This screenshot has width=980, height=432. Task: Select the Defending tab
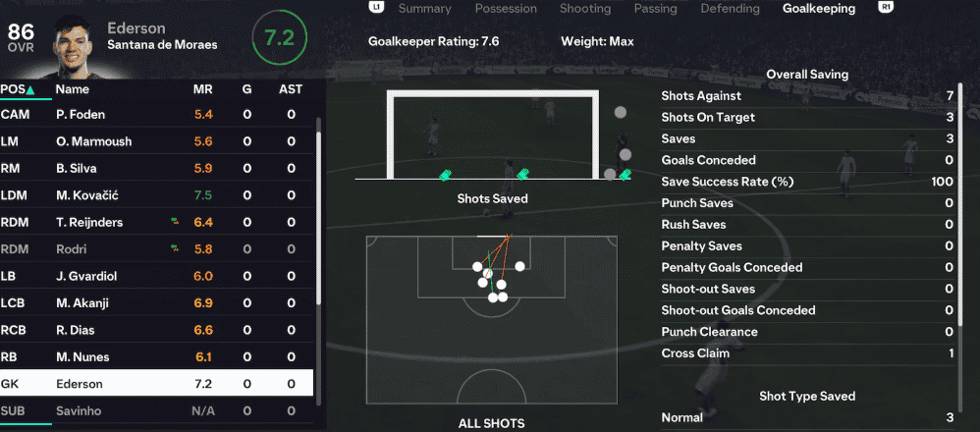(x=730, y=9)
